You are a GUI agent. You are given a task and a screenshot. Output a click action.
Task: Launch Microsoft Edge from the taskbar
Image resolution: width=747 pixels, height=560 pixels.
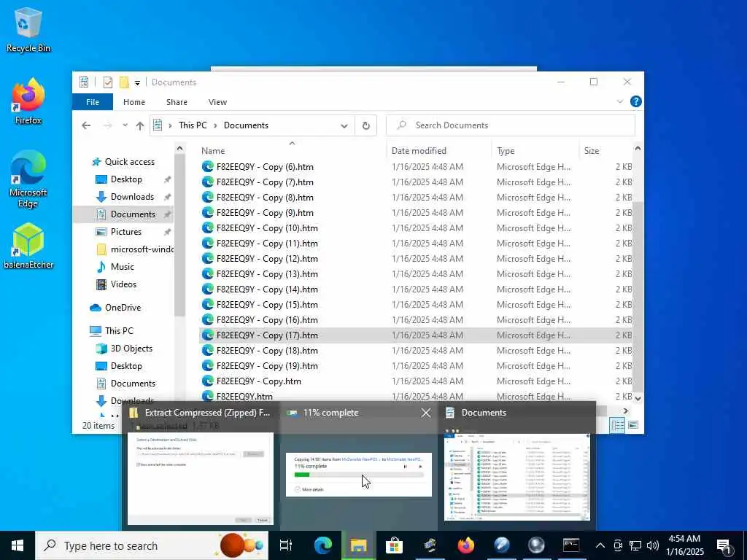[x=323, y=545]
